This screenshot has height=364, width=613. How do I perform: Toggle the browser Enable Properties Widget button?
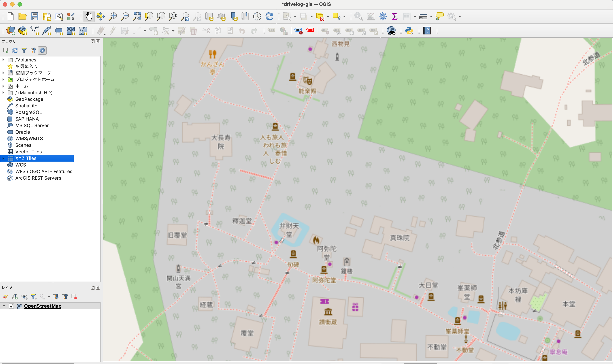(x=42, y=50)
